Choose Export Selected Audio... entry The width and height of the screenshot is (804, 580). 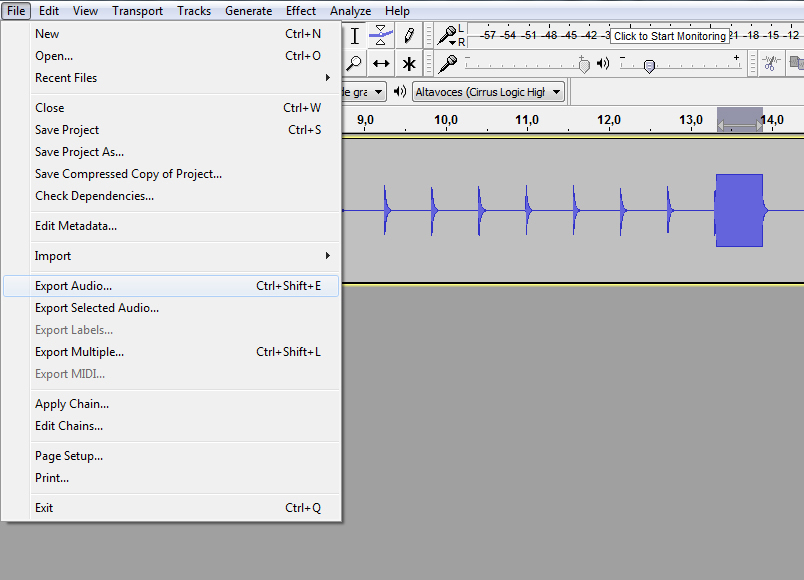click(x=171, y=308)
